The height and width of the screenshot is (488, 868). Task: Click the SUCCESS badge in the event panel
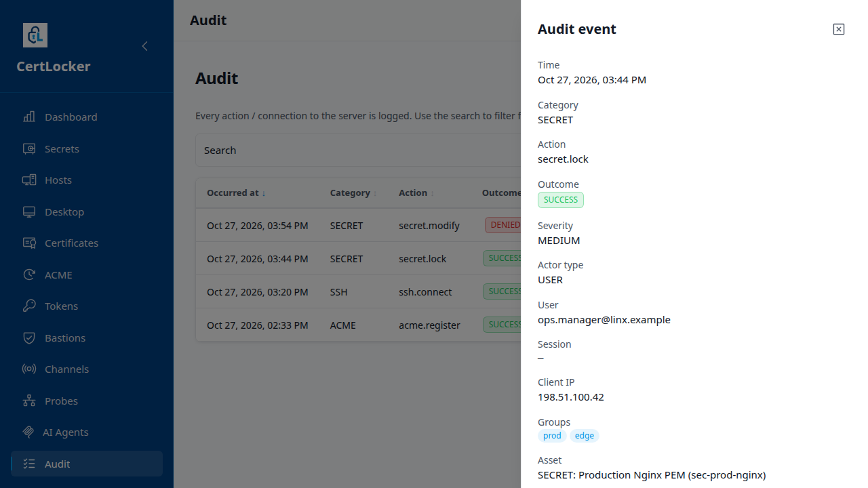561,200
